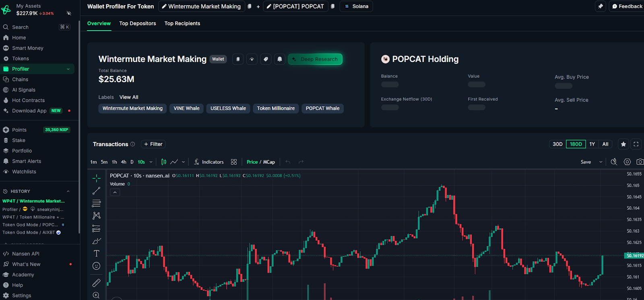This screenshot has height=300, width=644.
Task: Switch to Top Recipients tab
Action: tap(182, 23)
